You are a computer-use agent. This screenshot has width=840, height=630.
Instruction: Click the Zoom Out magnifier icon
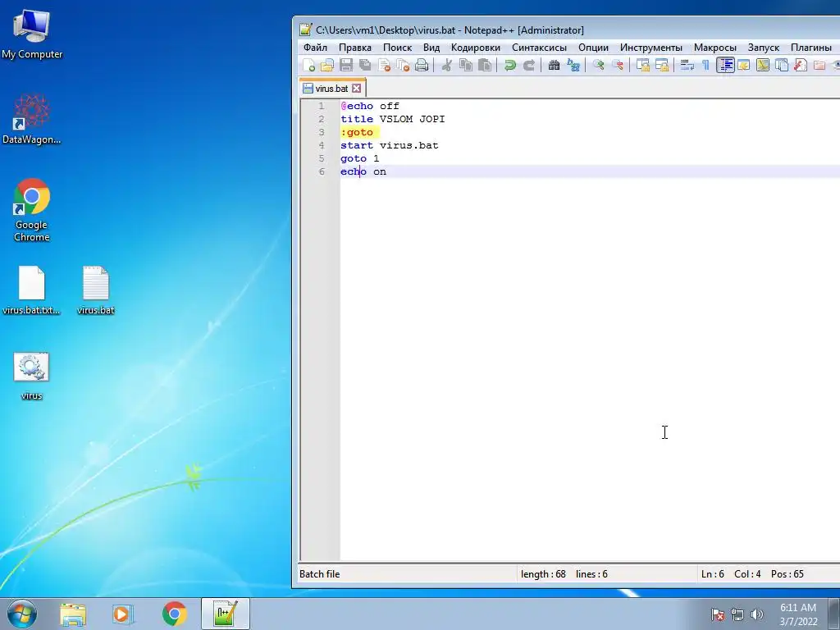[x=617, y=66]
